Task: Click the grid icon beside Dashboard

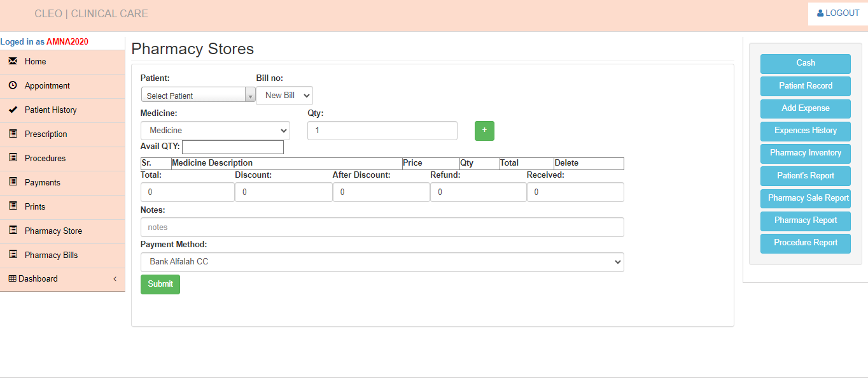Action: point(12,278)
